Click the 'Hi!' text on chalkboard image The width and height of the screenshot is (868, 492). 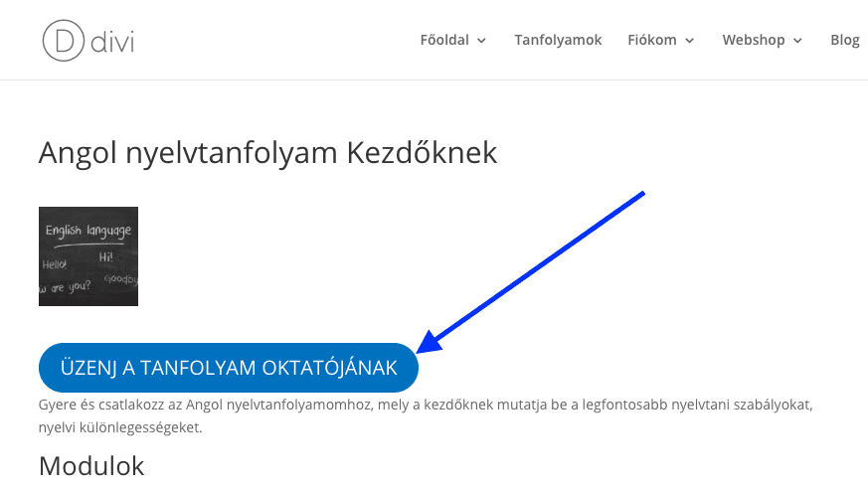click(105, 256)
